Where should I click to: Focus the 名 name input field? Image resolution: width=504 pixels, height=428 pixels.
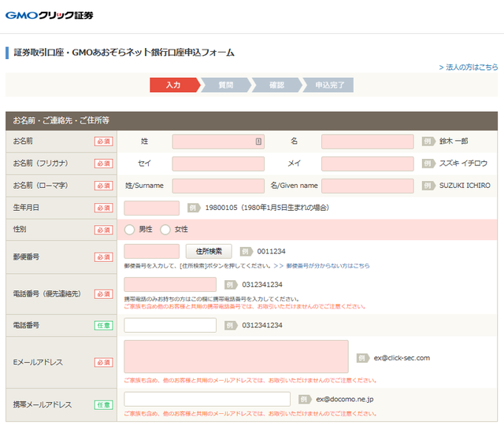(x=368, y=142)
